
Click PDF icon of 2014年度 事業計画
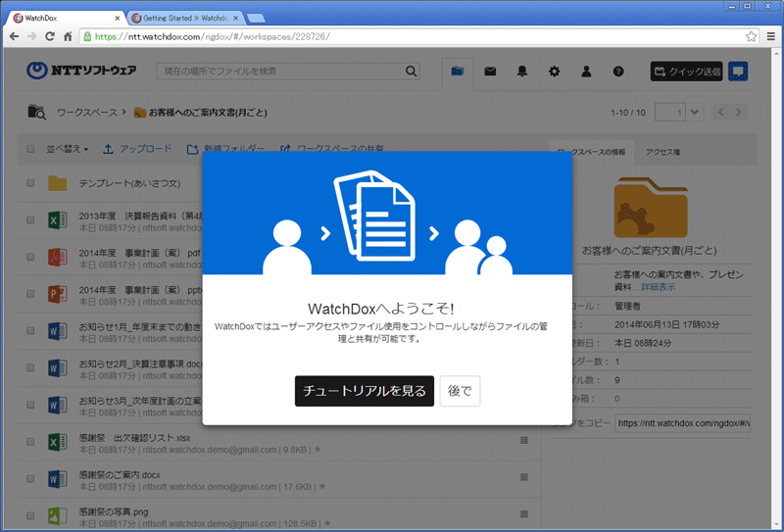pyautogui.click(x=58, y=257)
